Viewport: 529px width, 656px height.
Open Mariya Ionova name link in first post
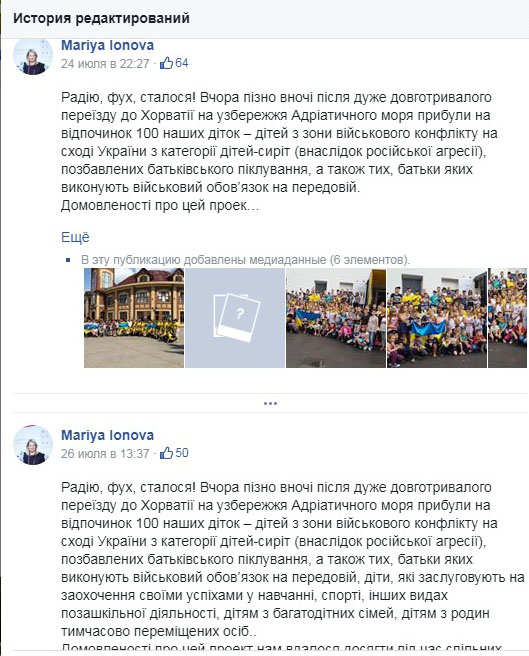pos(108,45)
